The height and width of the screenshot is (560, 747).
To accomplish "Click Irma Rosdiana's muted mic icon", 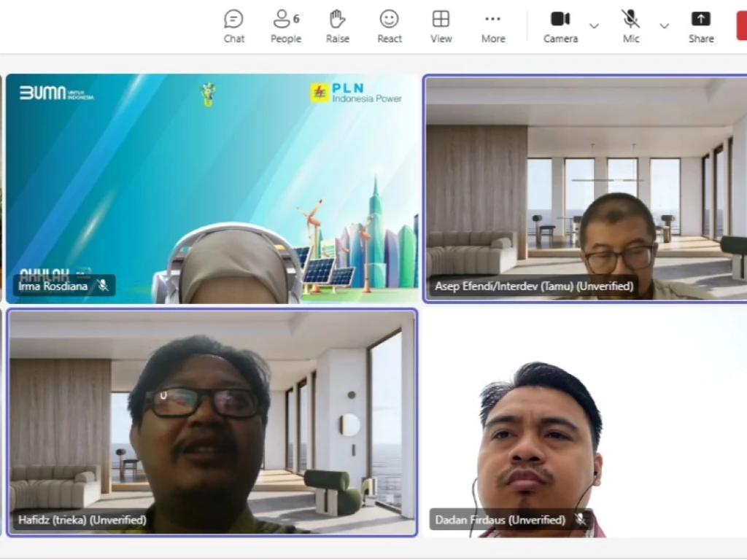I will [x=103, y=286].
